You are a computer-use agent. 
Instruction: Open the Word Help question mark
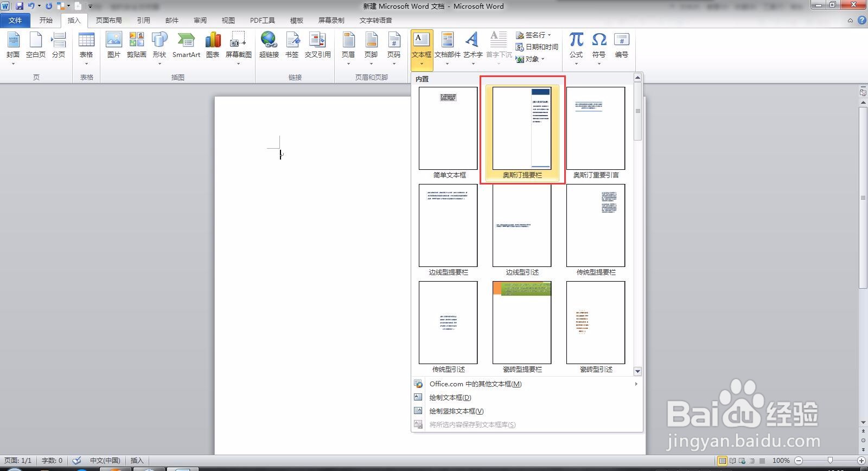coord(861,20)
